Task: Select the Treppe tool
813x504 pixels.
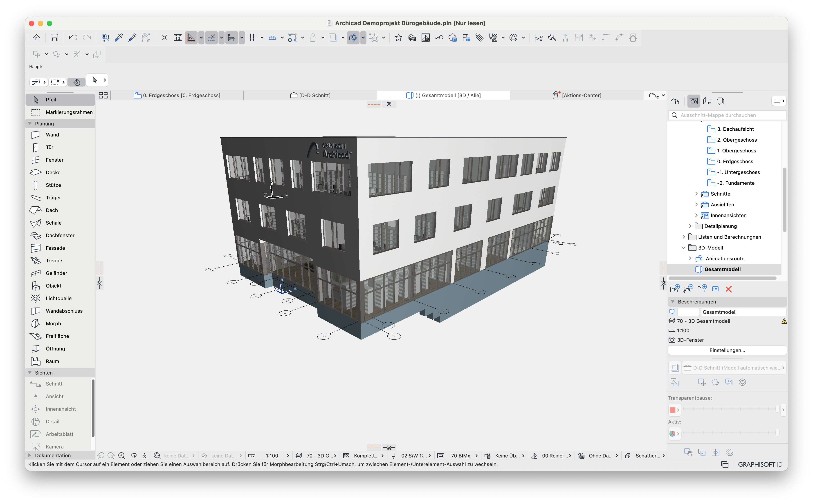Action: 60,261
